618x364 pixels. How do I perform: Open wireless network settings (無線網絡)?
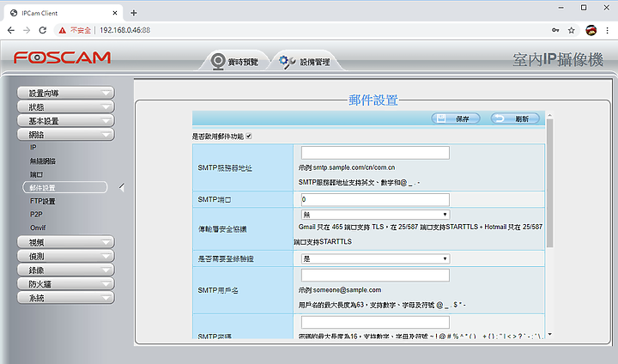point(43,161)
